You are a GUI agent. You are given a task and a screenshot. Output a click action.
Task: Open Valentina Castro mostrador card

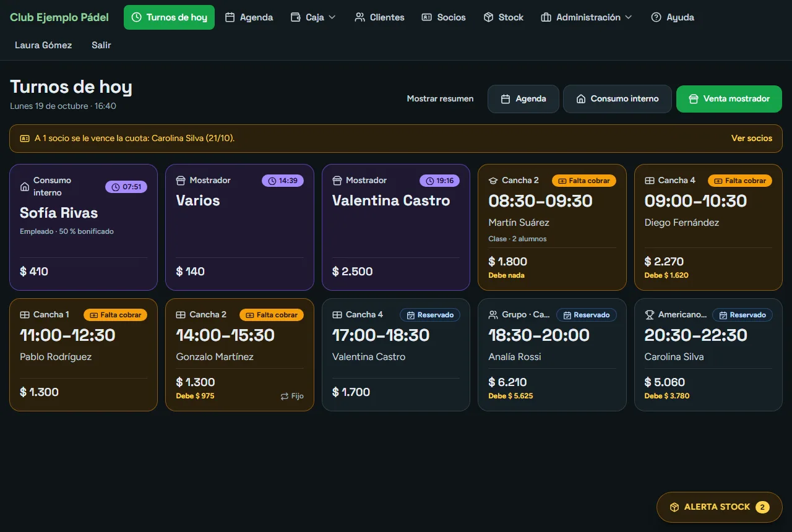[x=396, y=227]
